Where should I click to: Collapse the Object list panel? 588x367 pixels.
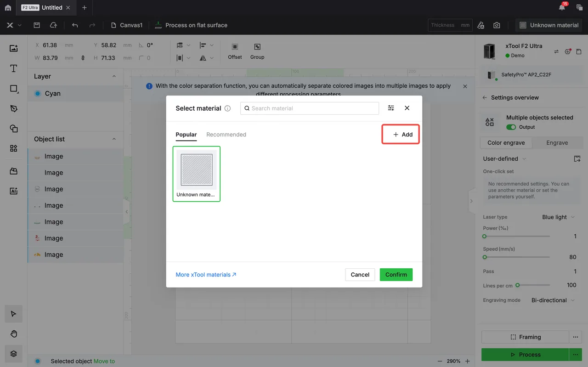point(114,139)
